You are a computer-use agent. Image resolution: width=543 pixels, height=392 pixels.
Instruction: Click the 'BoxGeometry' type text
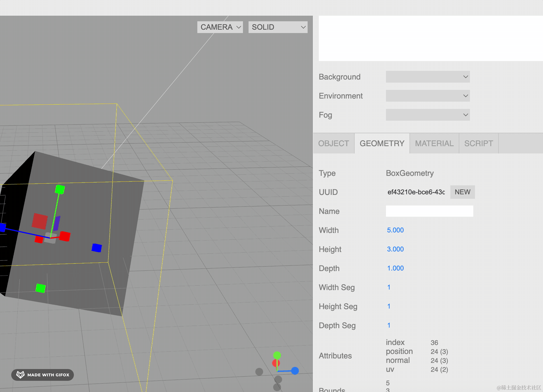pos(410,173)
